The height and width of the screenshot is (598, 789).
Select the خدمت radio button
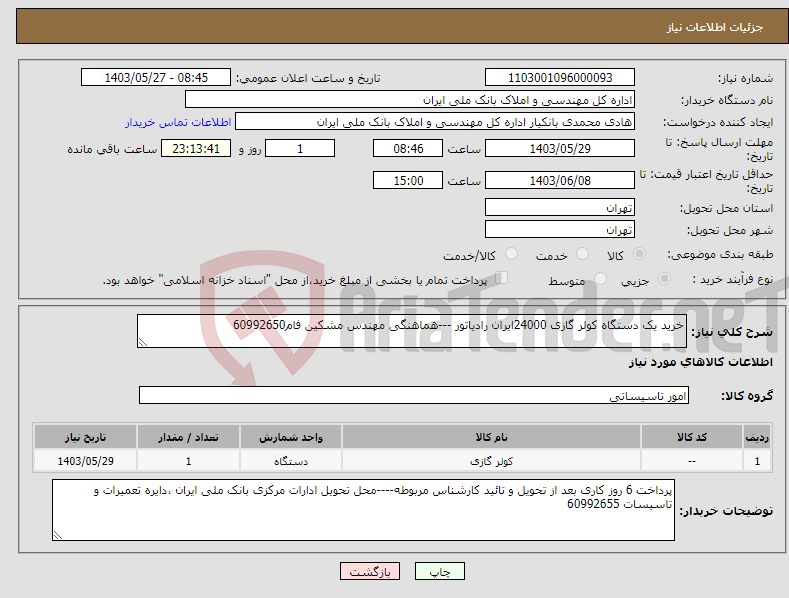pyautogui.click(x=582, y=254)
